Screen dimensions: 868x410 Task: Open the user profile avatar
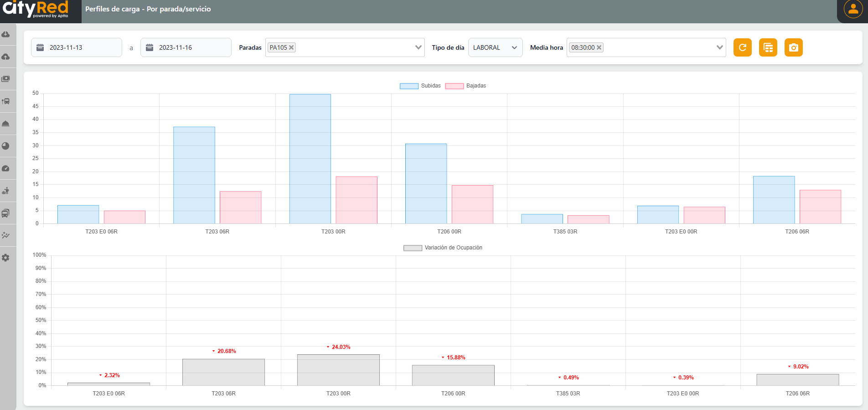(853, 9)
